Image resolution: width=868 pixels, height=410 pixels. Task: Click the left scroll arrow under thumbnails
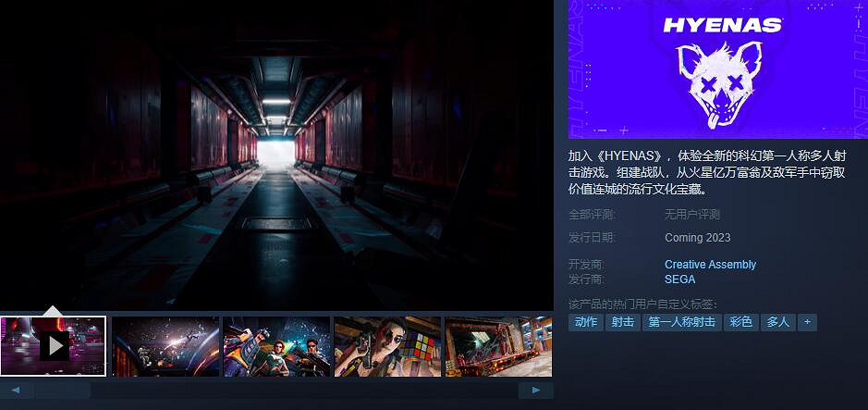16,390
